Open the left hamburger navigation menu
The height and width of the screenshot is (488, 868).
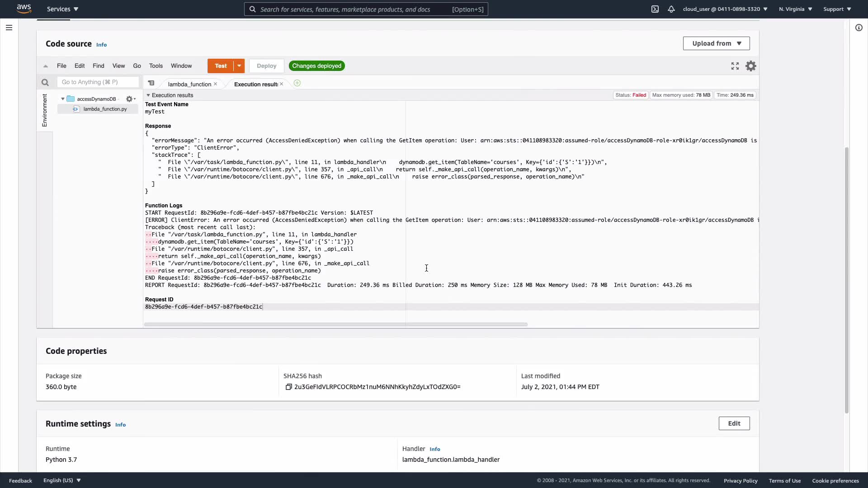9,28
